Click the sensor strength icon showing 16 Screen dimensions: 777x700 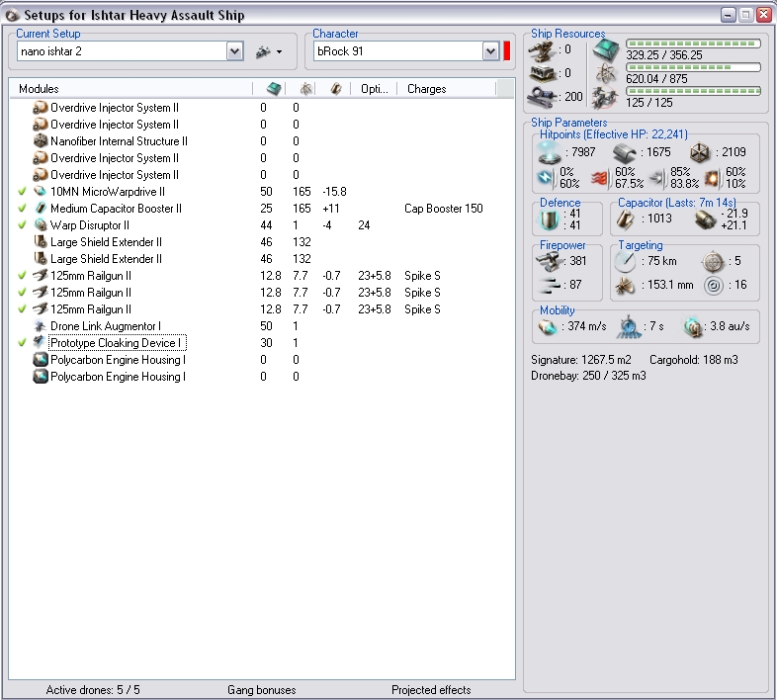[713, 286]
